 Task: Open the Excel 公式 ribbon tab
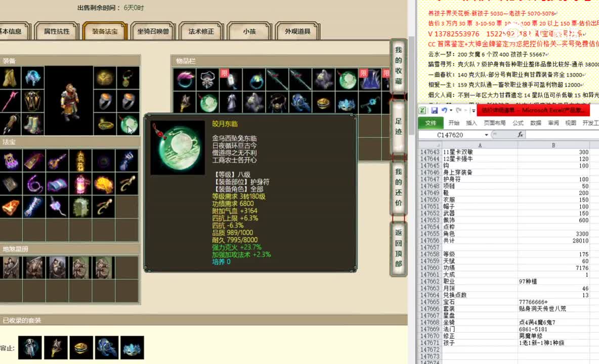click(x=518, y=123)
